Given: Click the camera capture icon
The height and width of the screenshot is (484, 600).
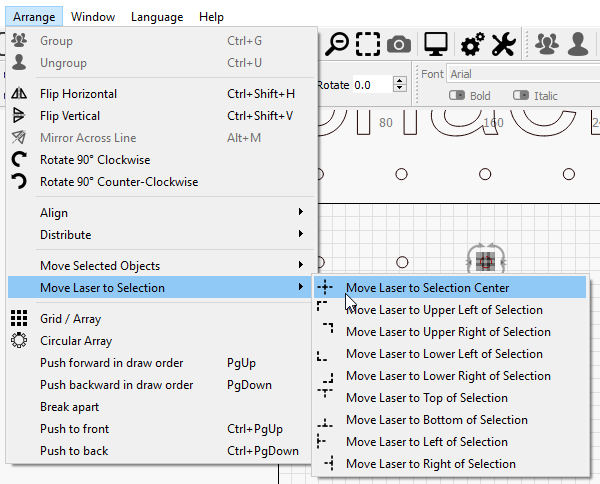Looking at the screenshot, I should [x=399, y=44].
